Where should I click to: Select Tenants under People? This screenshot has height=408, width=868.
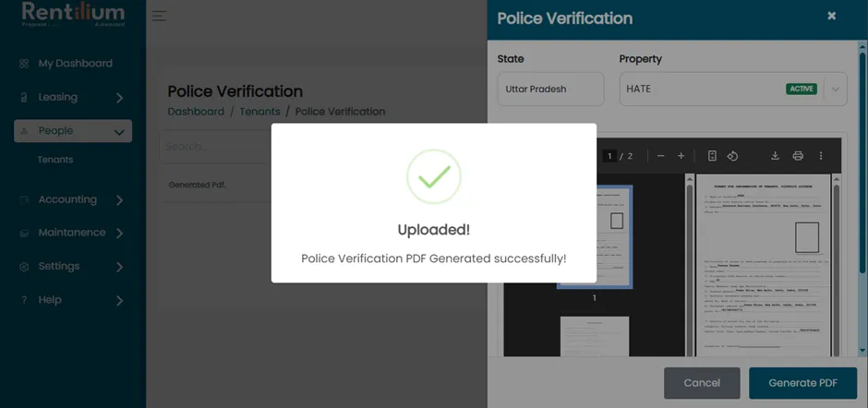(54, 160)
